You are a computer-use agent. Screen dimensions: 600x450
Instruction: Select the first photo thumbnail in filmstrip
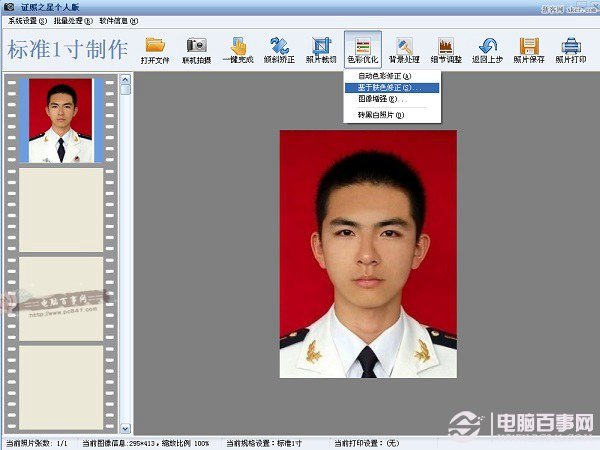[x=61, y=121]
